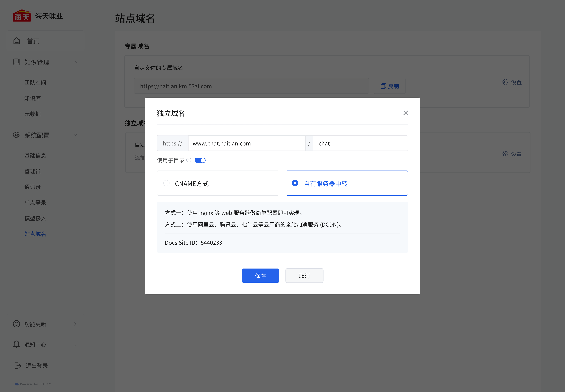565x392 pixels.
Task: Expand the 通知中心 arrow
Action: (x=75, y=345)
